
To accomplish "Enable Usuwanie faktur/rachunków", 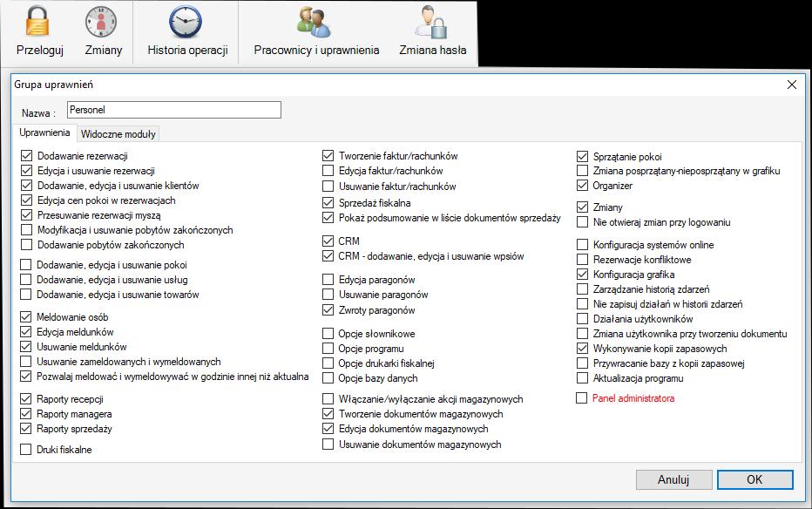I will (328, 187).
